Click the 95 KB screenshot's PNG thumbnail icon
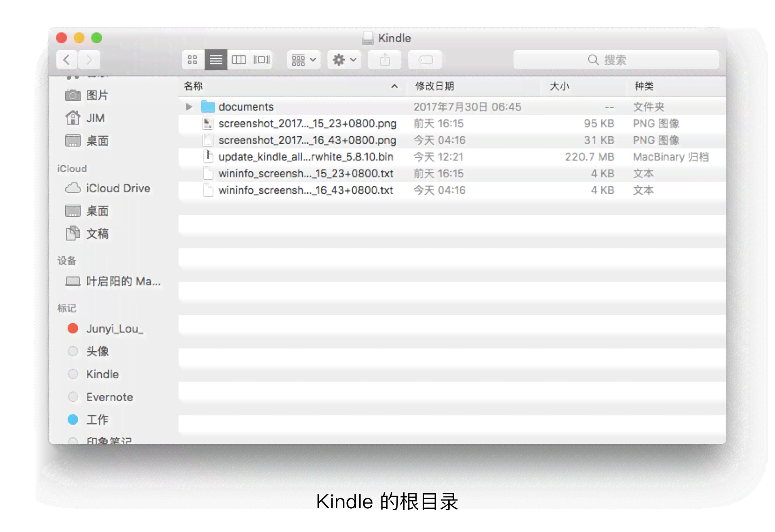 click(208, 124)
